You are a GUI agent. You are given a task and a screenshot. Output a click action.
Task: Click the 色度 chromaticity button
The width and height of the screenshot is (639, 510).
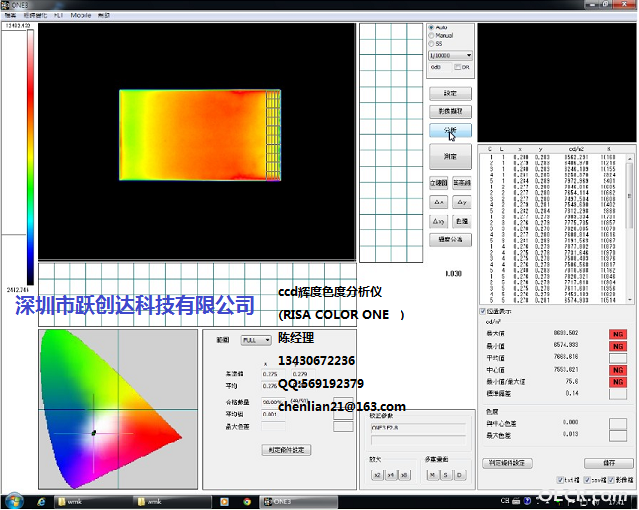(x=462, y=221)
